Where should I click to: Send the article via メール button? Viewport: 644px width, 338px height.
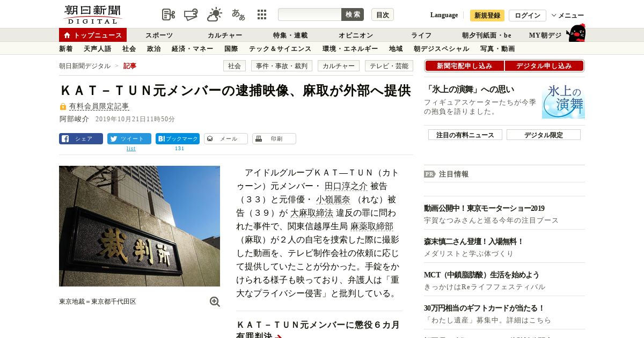point(226,138)
